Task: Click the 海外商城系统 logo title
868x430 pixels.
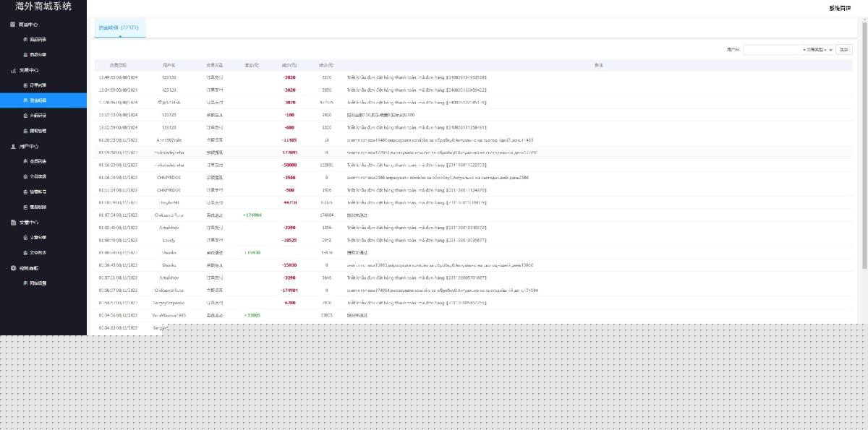Action: click(x=43, y=7)
